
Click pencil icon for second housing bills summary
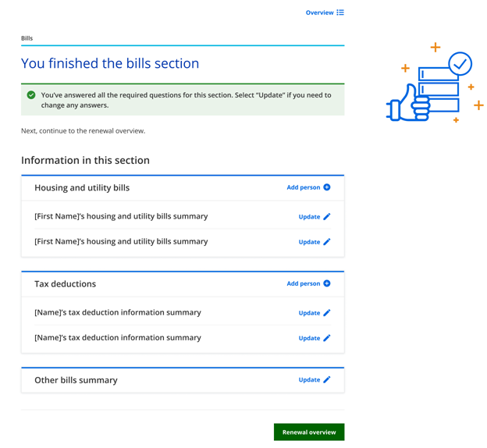[327, 242]
